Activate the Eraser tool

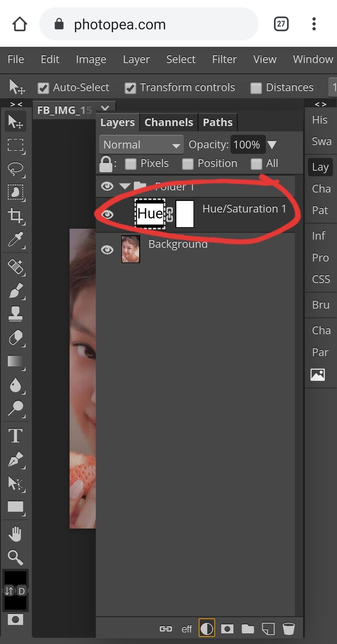click(x=15, y=337)
